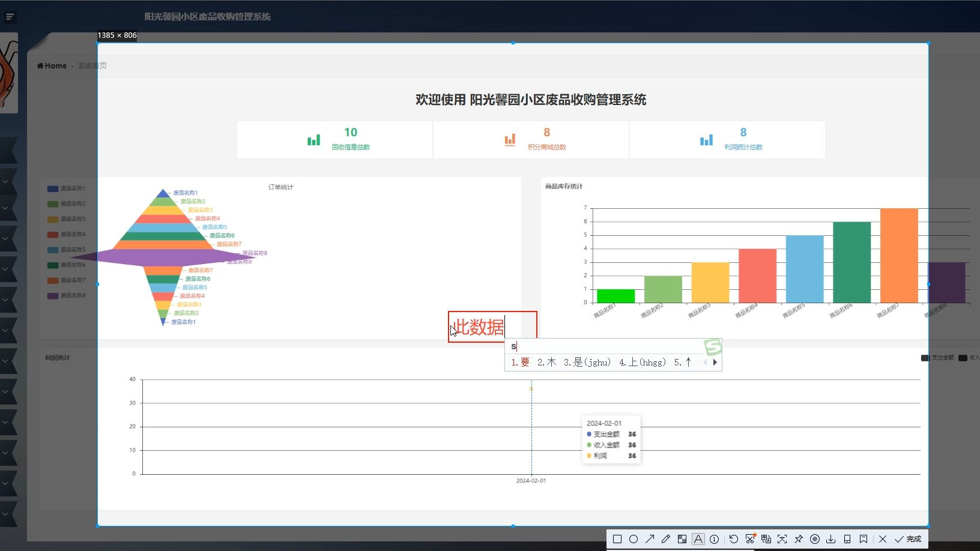980x551 pixels.
Task: Toggle 废品名称2 legend entry
Action: pos(66,204)
